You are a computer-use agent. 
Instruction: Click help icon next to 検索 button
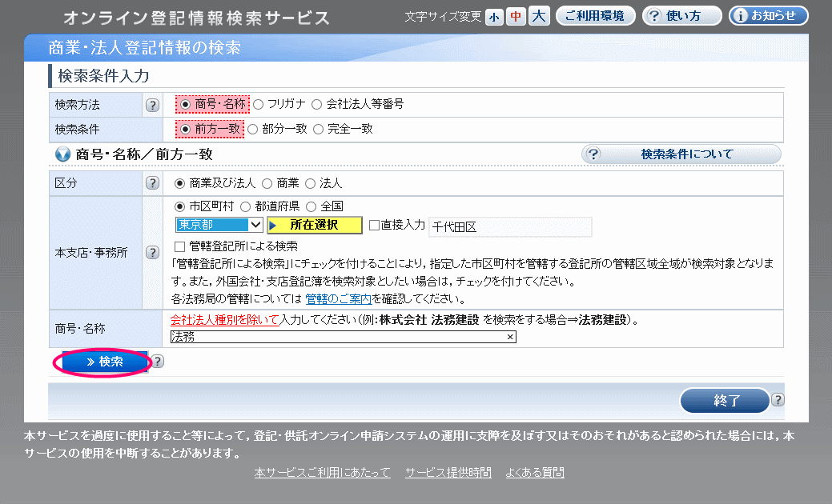point(158,362)
